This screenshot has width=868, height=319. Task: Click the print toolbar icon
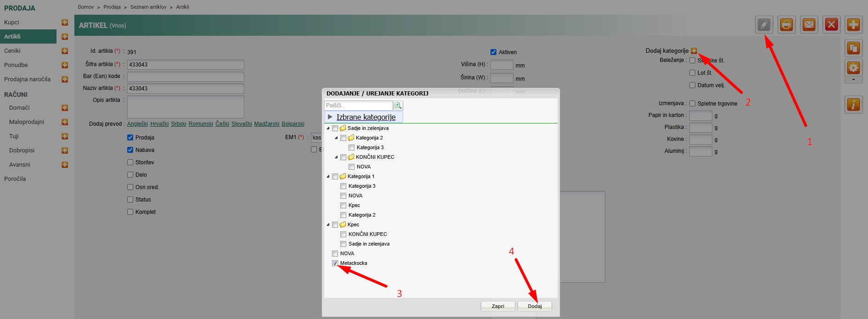pyautogui.click(x=787, y=25)
